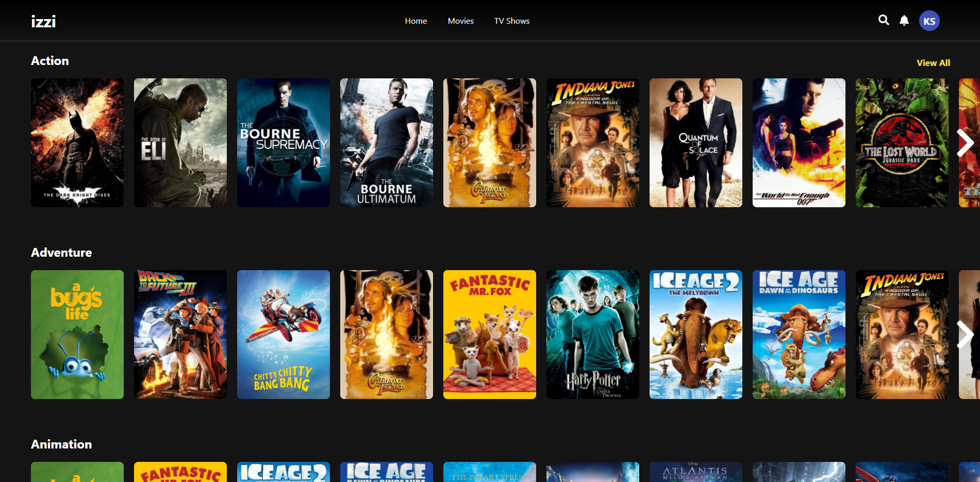Go to the Home tab
The width and height of the screenshot is (980, 482).
click(416, 21)
